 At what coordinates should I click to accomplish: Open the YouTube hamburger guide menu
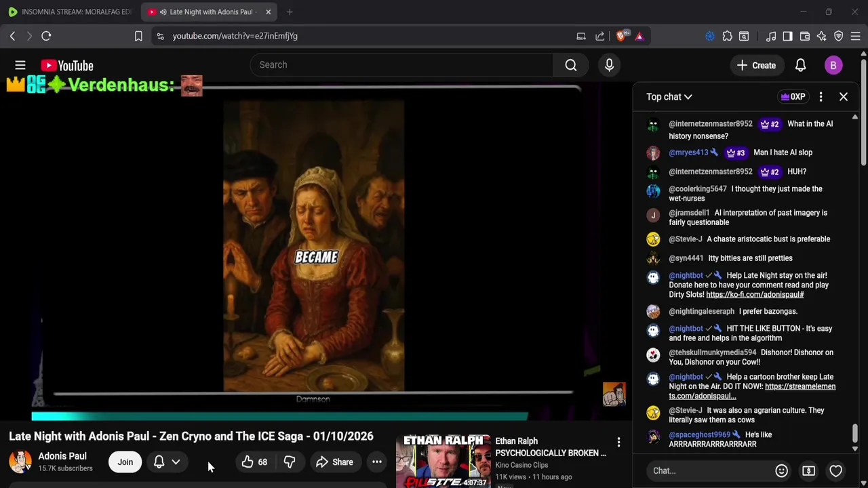point(20,65)
